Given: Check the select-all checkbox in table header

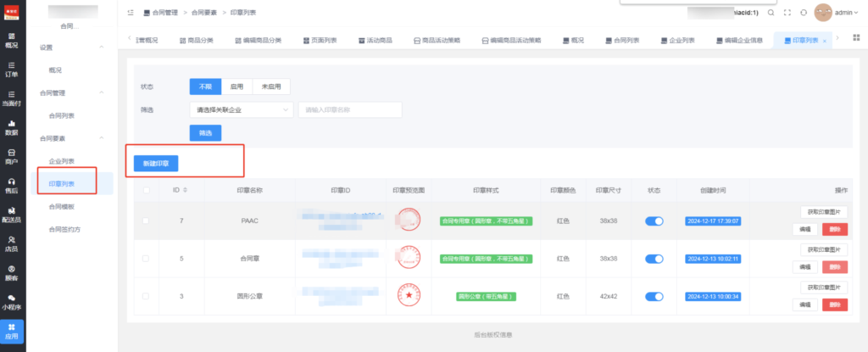Looking at the screenshot, I should (147, 190).
